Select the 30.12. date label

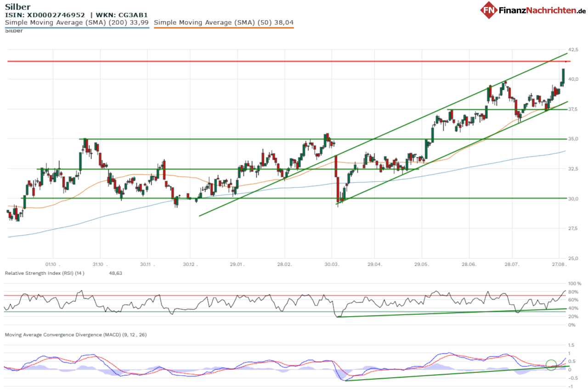click(x=190, y=264)
